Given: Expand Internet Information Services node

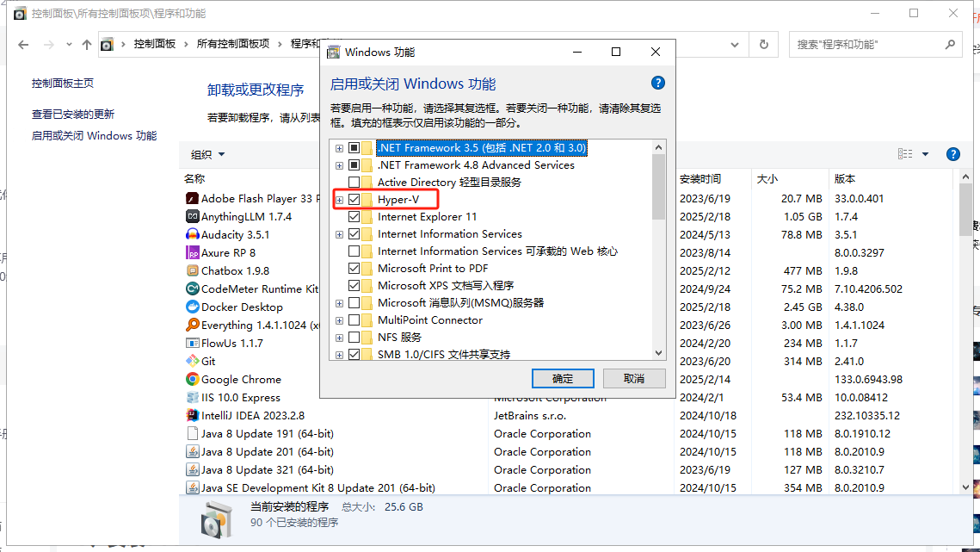Looking at the screenshot, I should coord(339,235).
